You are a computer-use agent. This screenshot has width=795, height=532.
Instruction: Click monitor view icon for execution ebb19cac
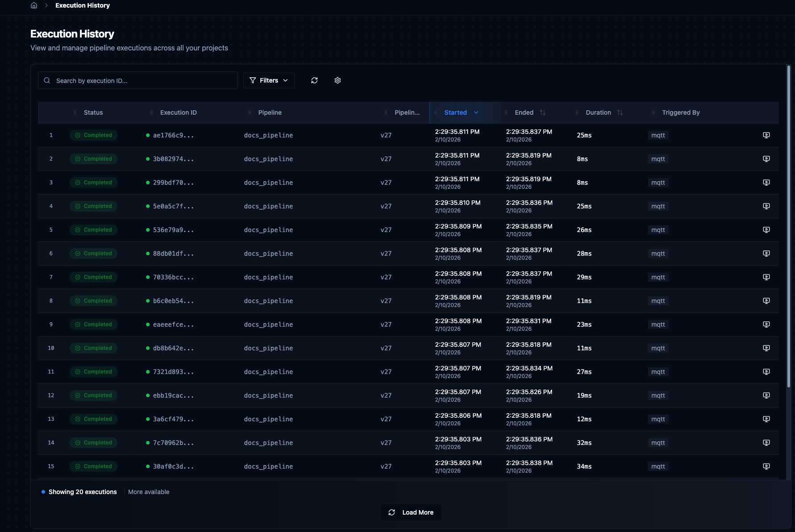(x=766, y=395)
